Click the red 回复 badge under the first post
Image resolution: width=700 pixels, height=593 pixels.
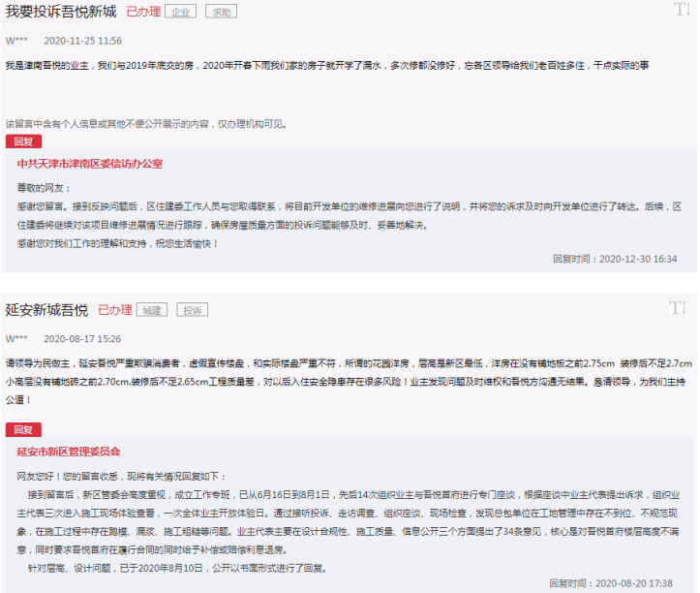pyautogui.click(x=23, y=141)
